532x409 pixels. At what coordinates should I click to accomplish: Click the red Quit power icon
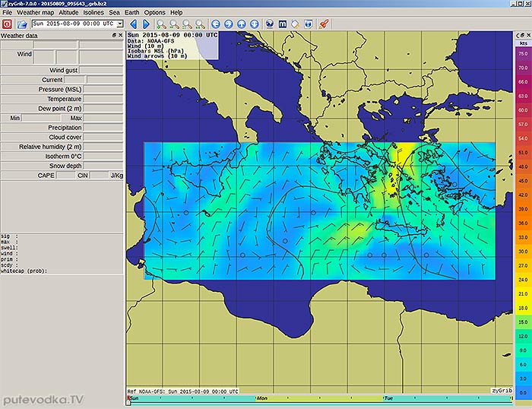click(7, 24)
